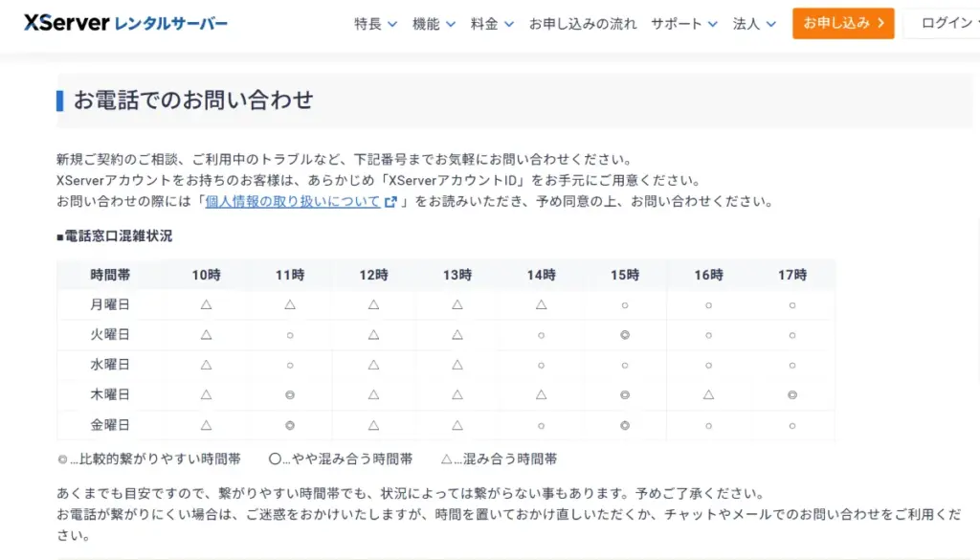
Task: Click the 時間帯 table header cell
Action: tap(114, 275)
